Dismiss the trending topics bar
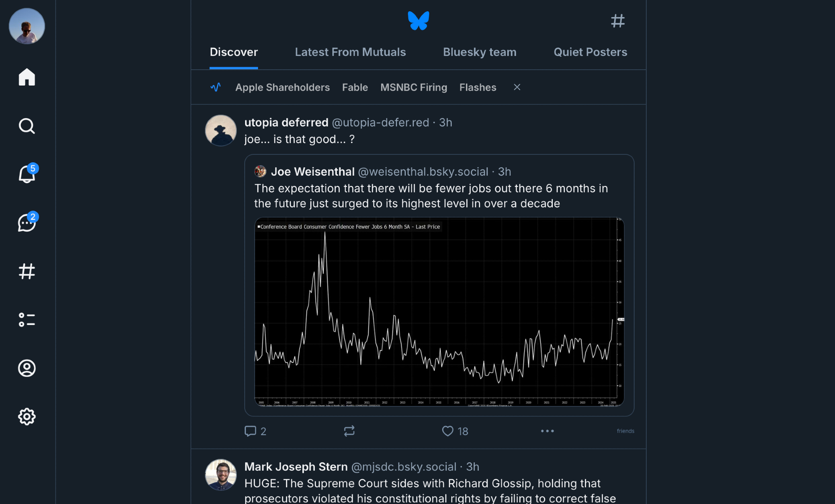The image size is (835, 504). tap(517, 87)
